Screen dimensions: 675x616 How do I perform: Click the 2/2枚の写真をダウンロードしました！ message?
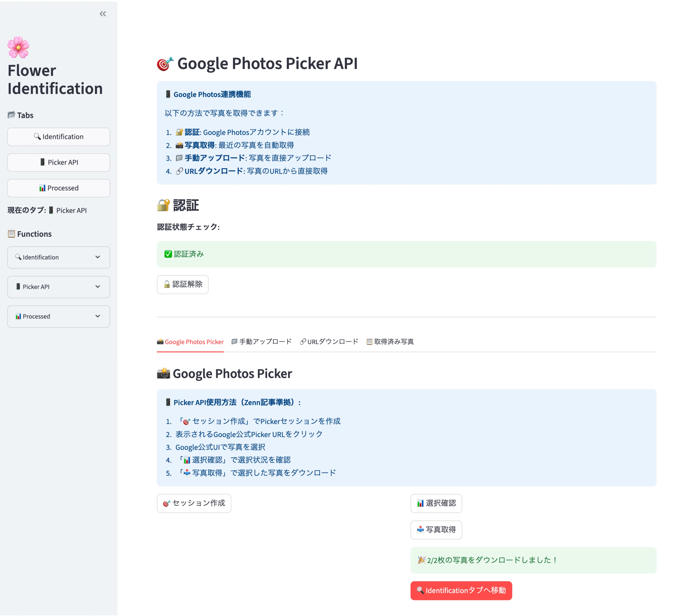point(533,560)
